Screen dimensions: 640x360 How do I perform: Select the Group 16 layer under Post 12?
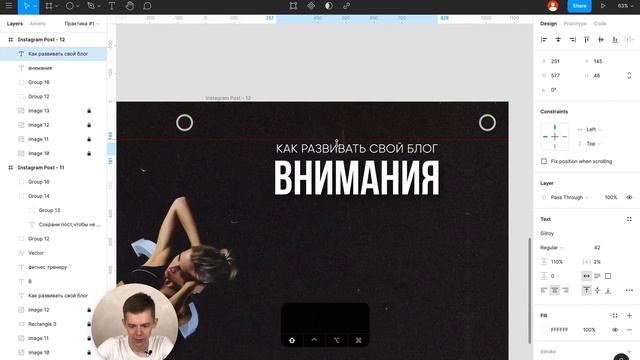pyautogui.click(x=39, y=82)
